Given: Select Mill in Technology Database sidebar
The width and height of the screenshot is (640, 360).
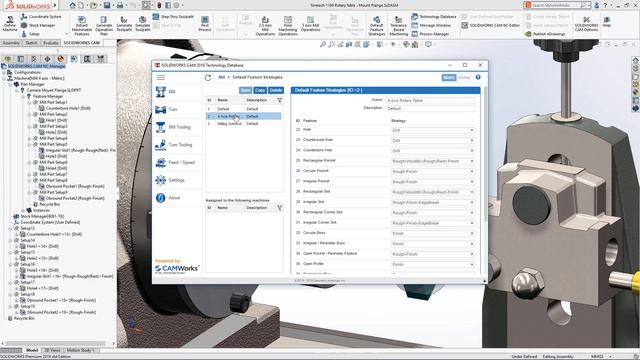Looking at the screenshot, I should pyautogui.click(x=178, y=92).
